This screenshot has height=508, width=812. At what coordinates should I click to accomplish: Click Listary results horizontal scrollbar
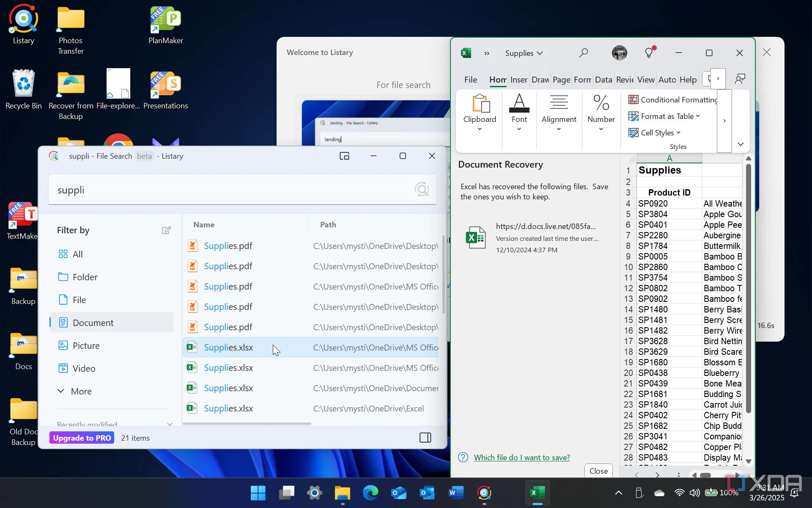click(x=247, y=423)
